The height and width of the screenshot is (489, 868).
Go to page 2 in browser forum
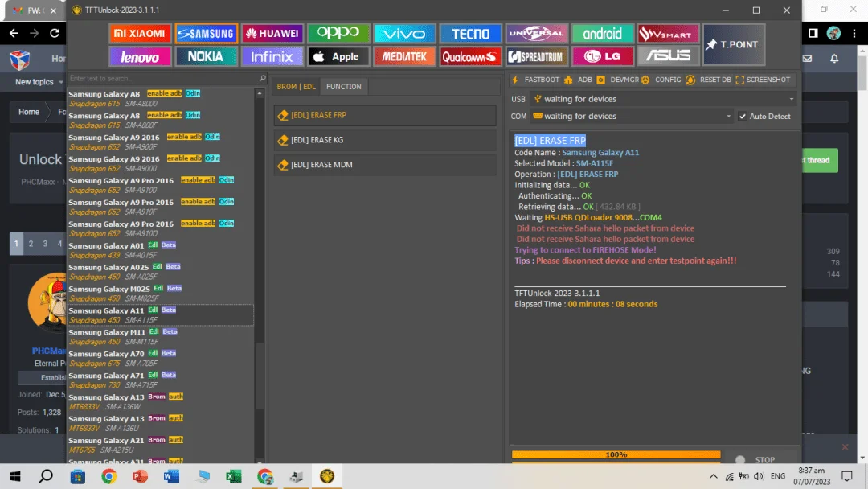31,244
